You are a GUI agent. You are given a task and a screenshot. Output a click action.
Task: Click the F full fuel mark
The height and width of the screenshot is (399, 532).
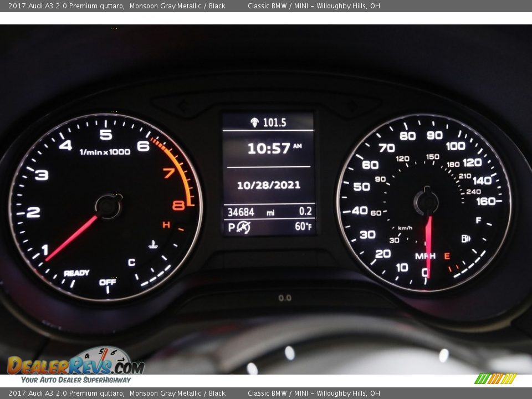click(x=478, y=221)
